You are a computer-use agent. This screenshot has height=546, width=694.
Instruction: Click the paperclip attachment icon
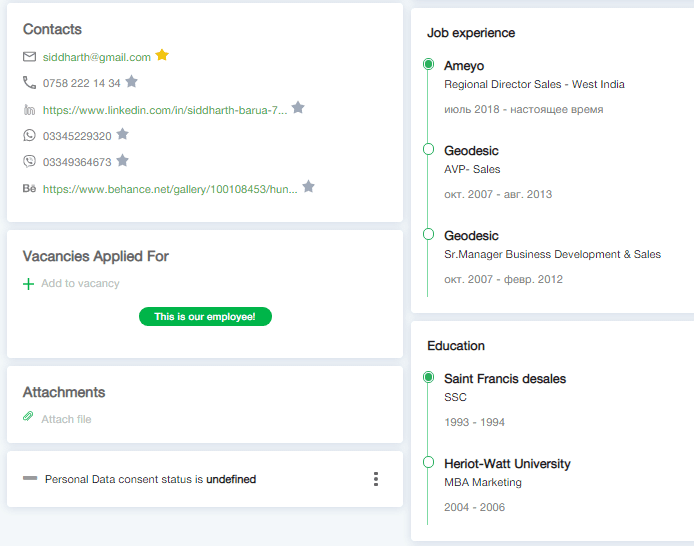click(28, 418)
